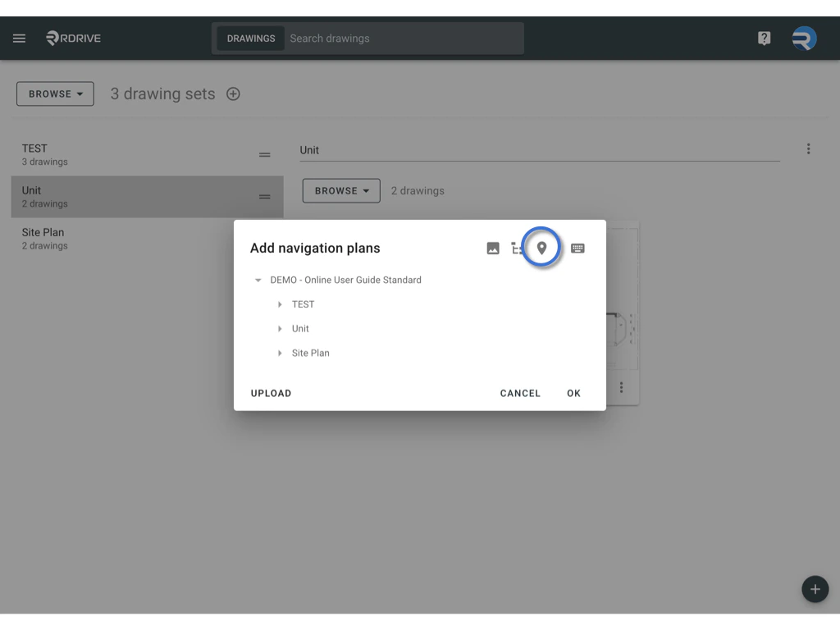Click the RDrive logo
The image size is (840, 630).
click(72, 38)
